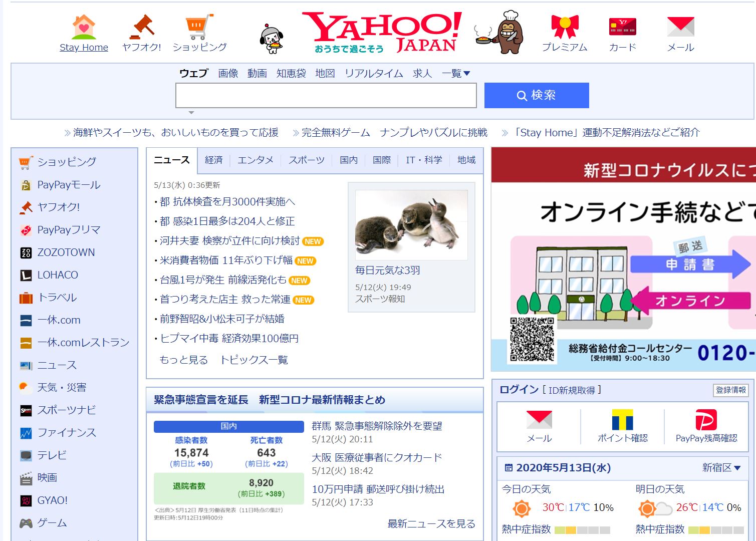Viewport: 756px width, 541px height.
Task: Open the penguin chicks news thumbnail
Action: coord(411,225)
